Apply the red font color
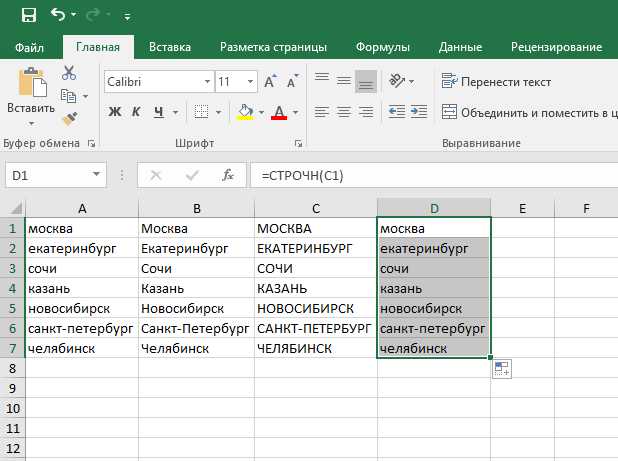Screen dimensions: 618x461 (x=279, y=112)
